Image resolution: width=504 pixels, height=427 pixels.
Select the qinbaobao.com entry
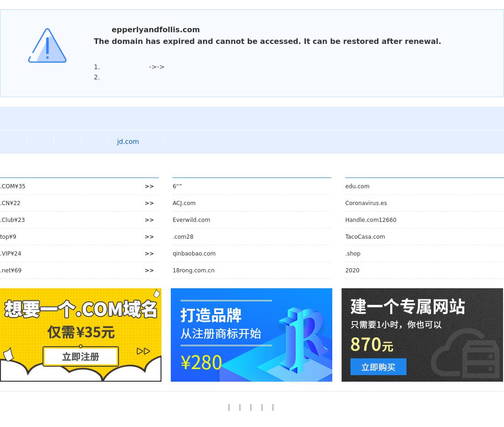click(x=194, y=254)
